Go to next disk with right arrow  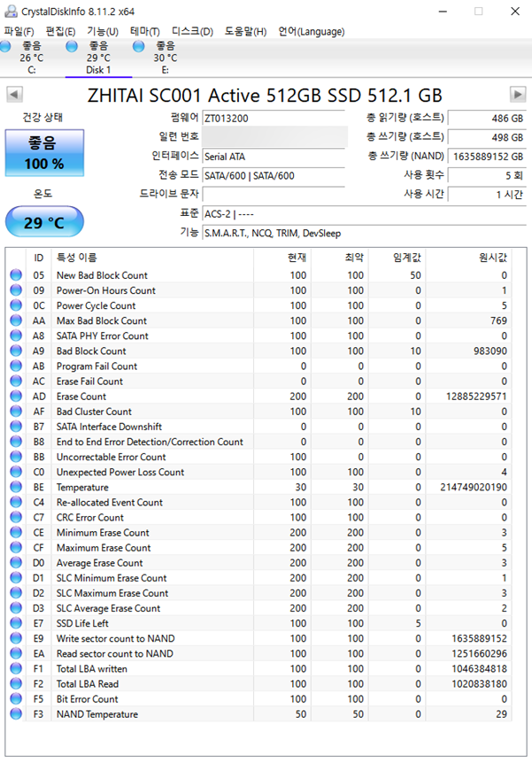point(518,94)
